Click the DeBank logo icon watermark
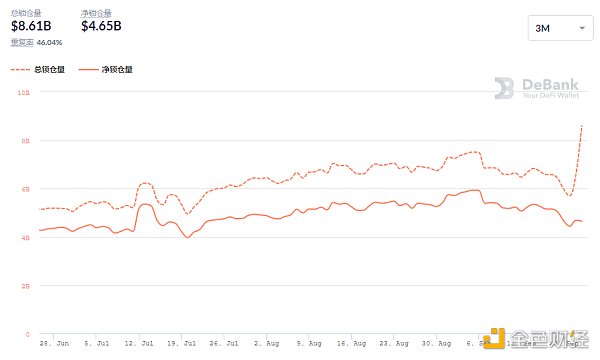 tap(504, 88)
